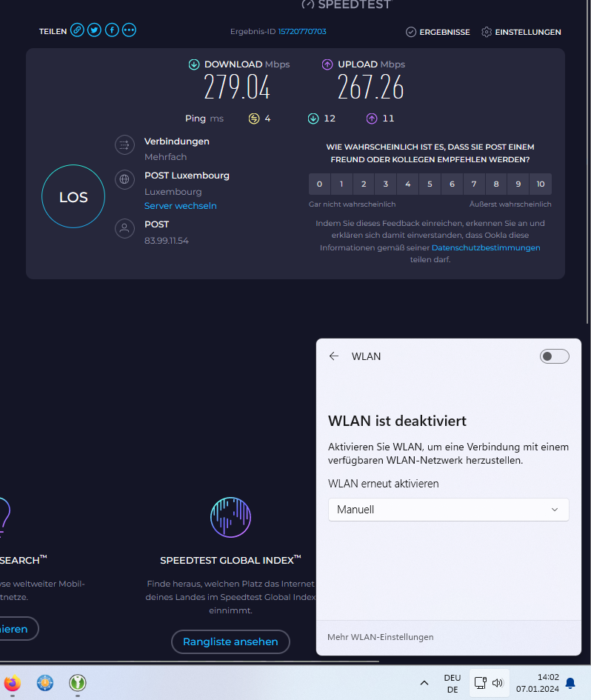591x700 pixels.
Task: Open the EINSTELLUNGEN settings page
Action: 521,32
